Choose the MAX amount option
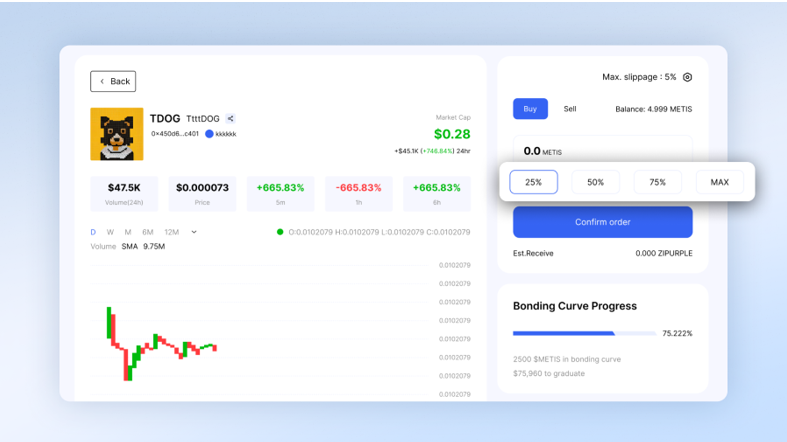This screenshot has width=787, height=442. pyautogui.click(x=719, y=182)
